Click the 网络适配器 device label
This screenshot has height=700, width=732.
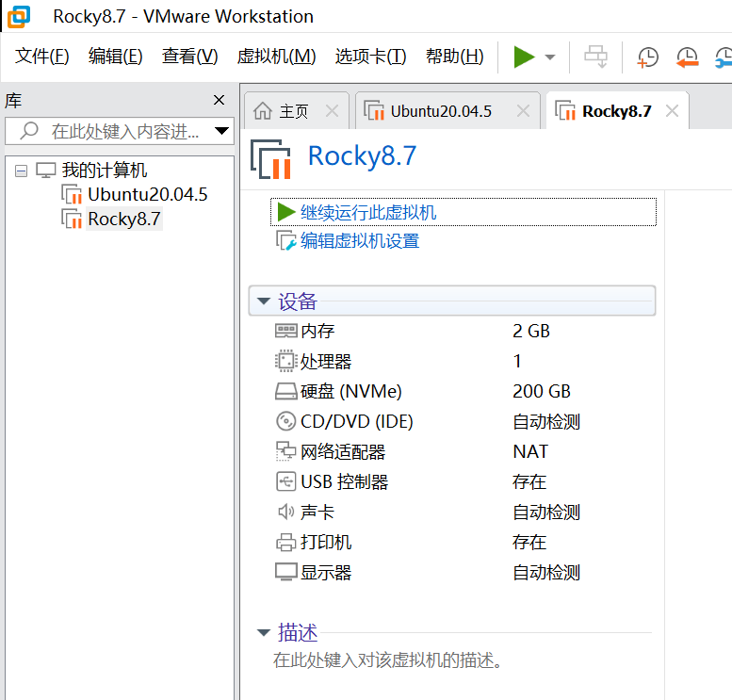point(343,451)
